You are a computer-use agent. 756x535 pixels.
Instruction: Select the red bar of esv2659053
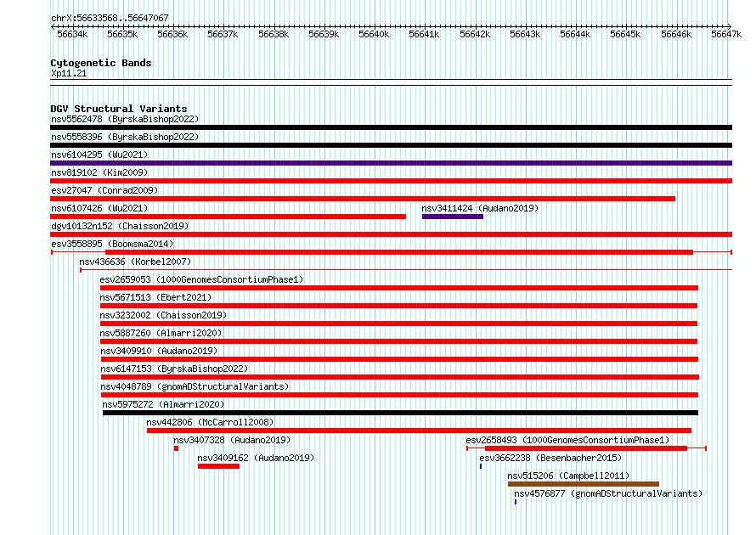[x=398, y=288]
